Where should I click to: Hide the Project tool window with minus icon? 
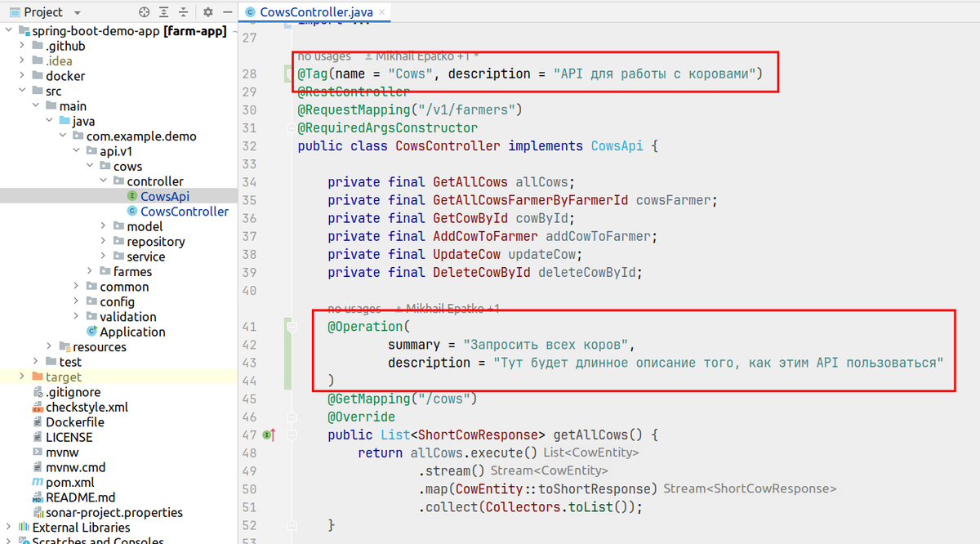(226, 12)
